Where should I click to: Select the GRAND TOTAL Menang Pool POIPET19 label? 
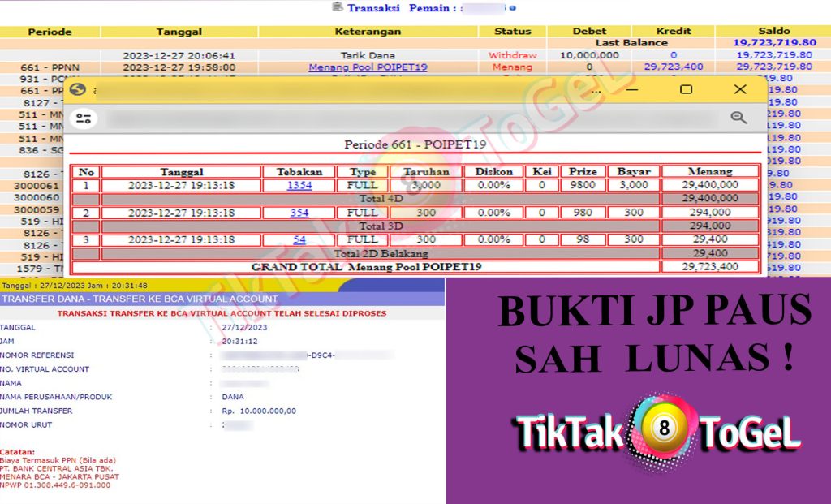(366, 267)
